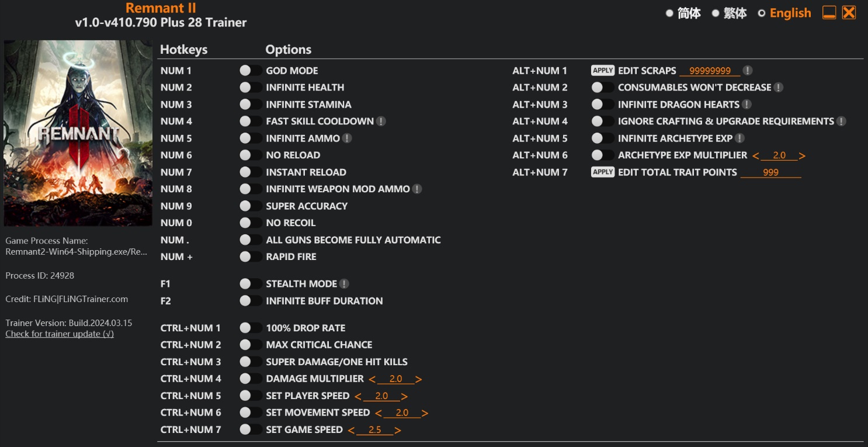Click Edit Total Trait Points input field
This screenshot has height=447, width=868.
770,172
